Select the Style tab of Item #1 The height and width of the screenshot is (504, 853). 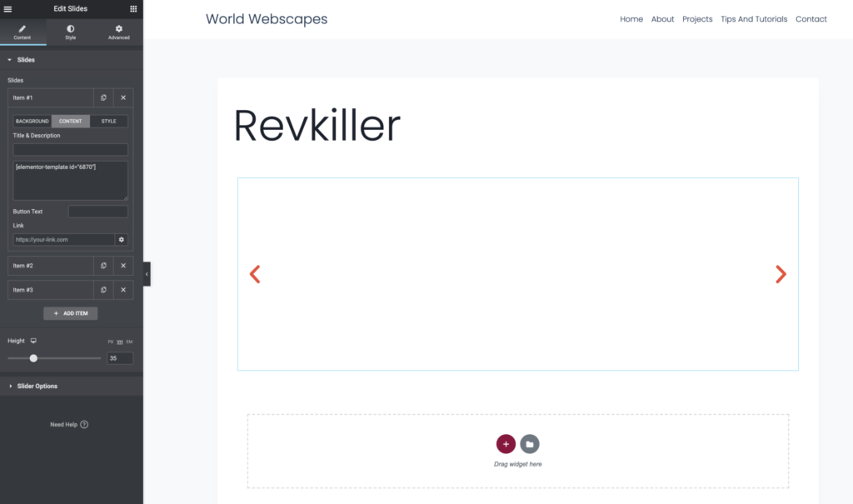(x=109, y=122)
